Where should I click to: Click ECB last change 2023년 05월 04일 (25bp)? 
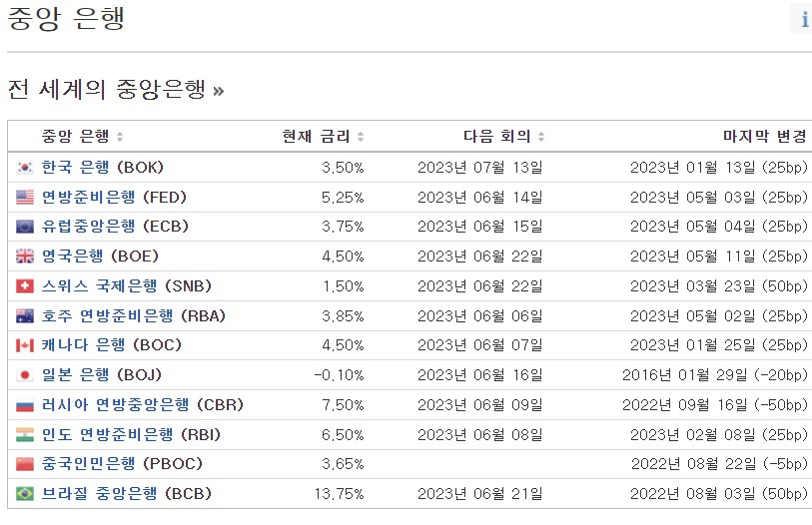click(719, 227)
